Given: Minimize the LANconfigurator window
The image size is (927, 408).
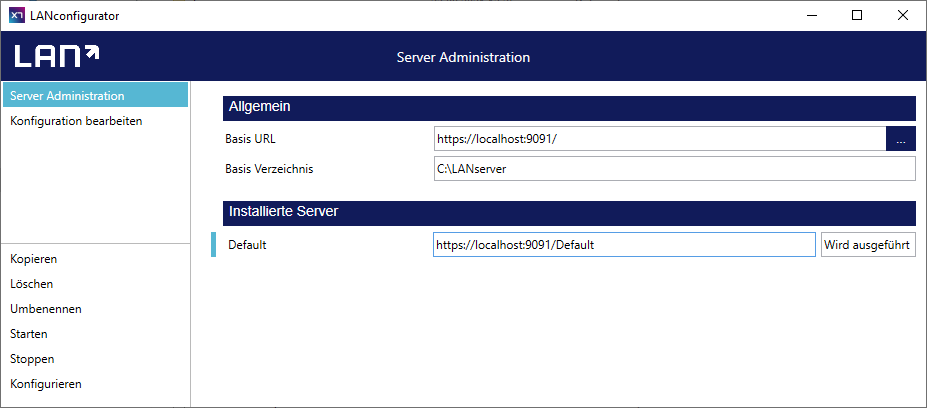Looking at the screenshot, I should click(x=811, y=15).
